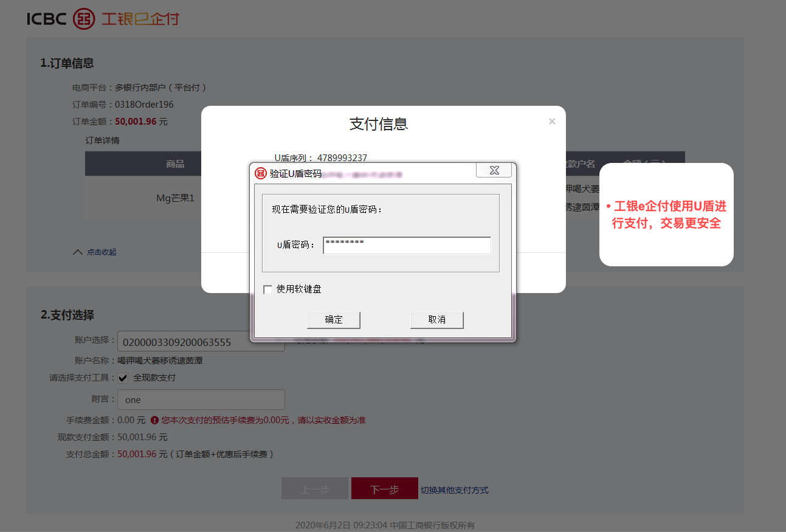Screen dimensions: 786x532
Task: Click the ICBC icon in the U盾 dialog title bar
Action: tap(260, 173)
